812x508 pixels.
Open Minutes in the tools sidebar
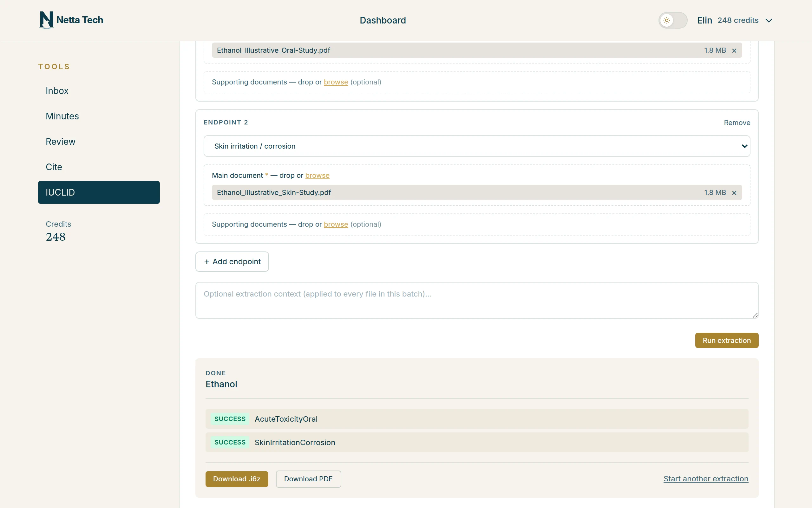coord(62,116)
